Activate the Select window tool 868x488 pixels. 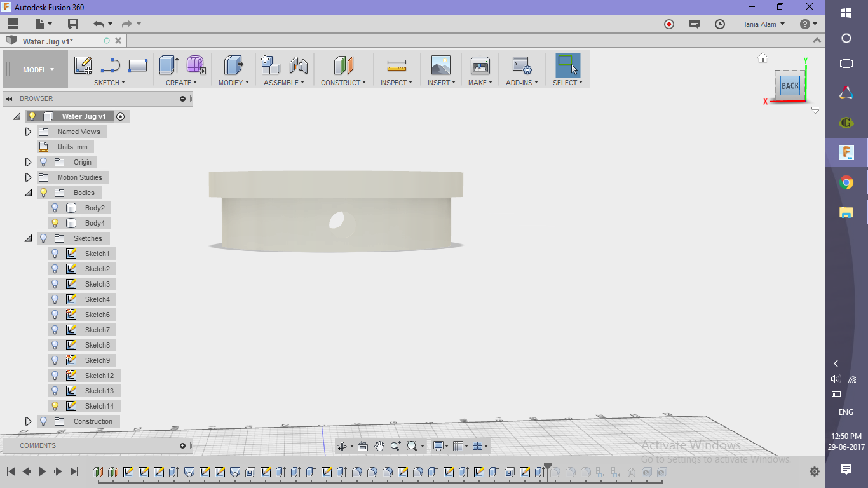pos(567,65)
